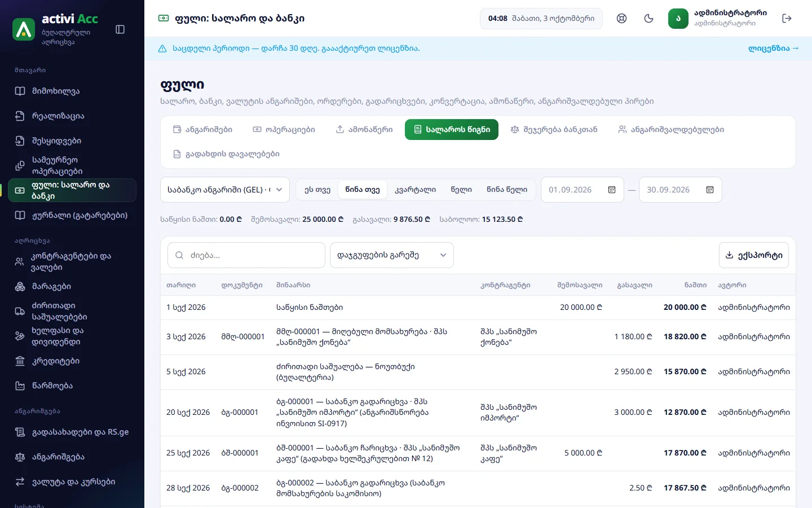Open the გადახდის დავალებები tab
The height and width of the screenshot is (508, 812).
tap(226, 154)
